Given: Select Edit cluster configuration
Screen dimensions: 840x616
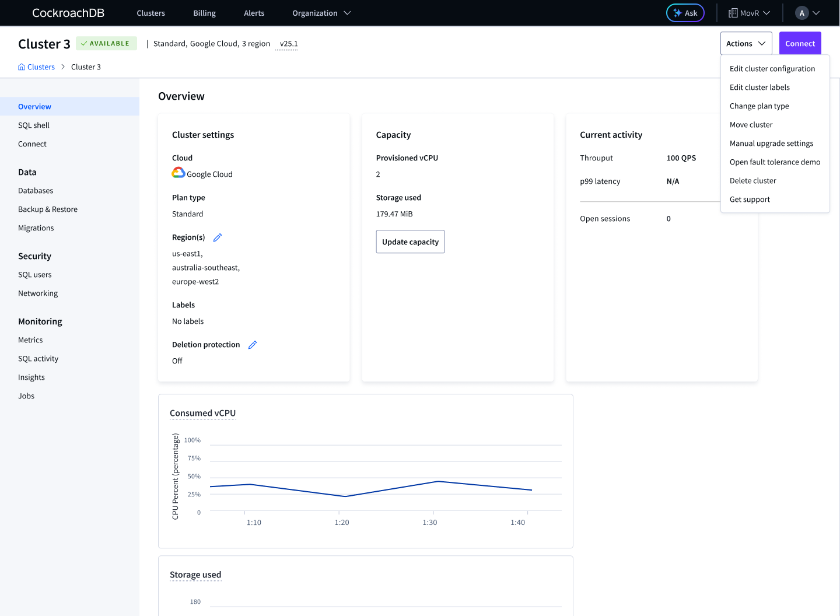Looking at the screenshot, I should [x=772, y=69].
